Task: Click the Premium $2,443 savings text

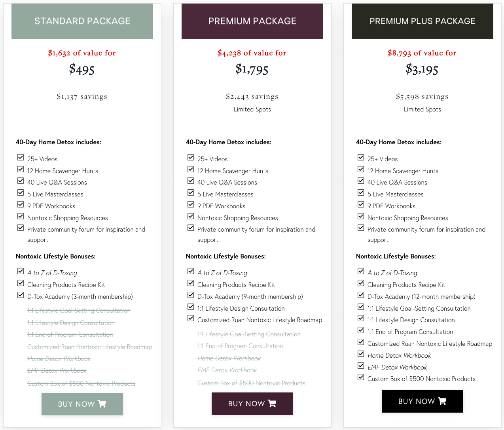Action: click(252, 96)
